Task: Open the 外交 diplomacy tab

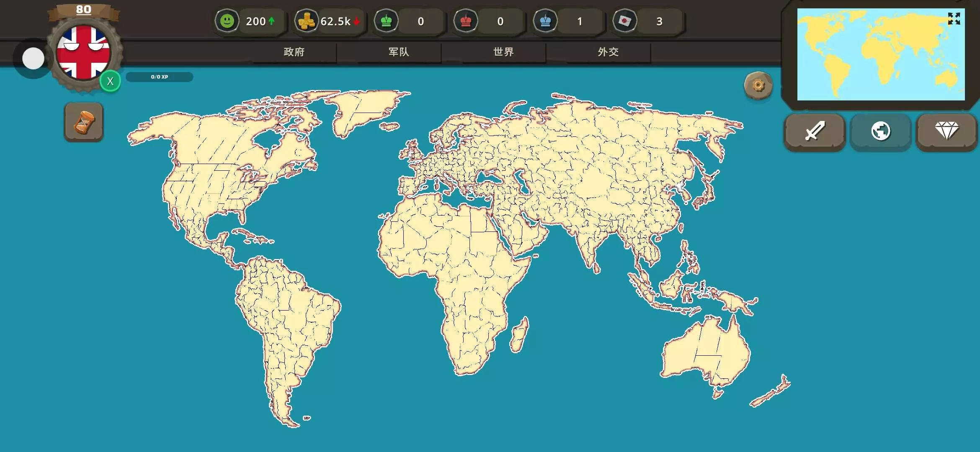Action: tap(608, 52)
